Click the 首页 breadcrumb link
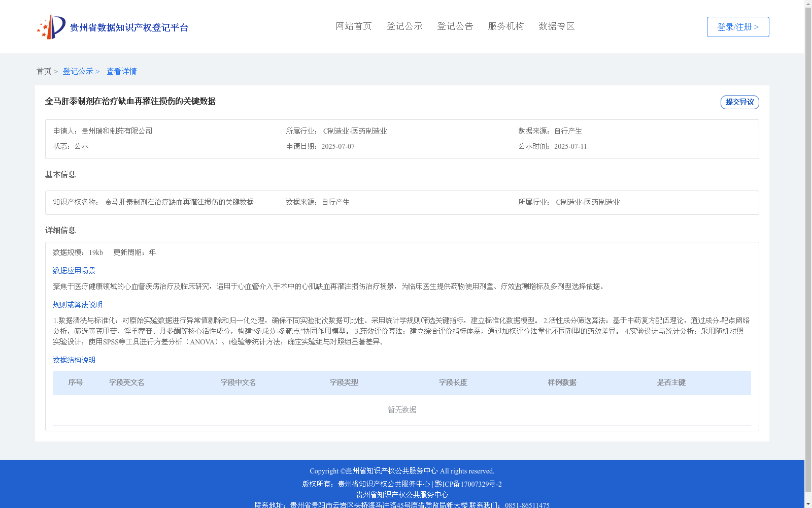 (x=44, y=71)
